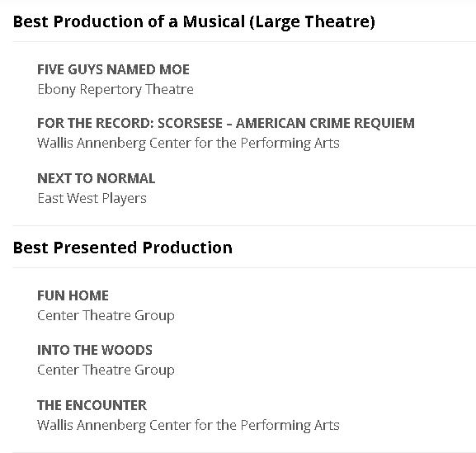476x453 pixels.
Task: Open the FUN HOME entry
Action: point(73,295)
